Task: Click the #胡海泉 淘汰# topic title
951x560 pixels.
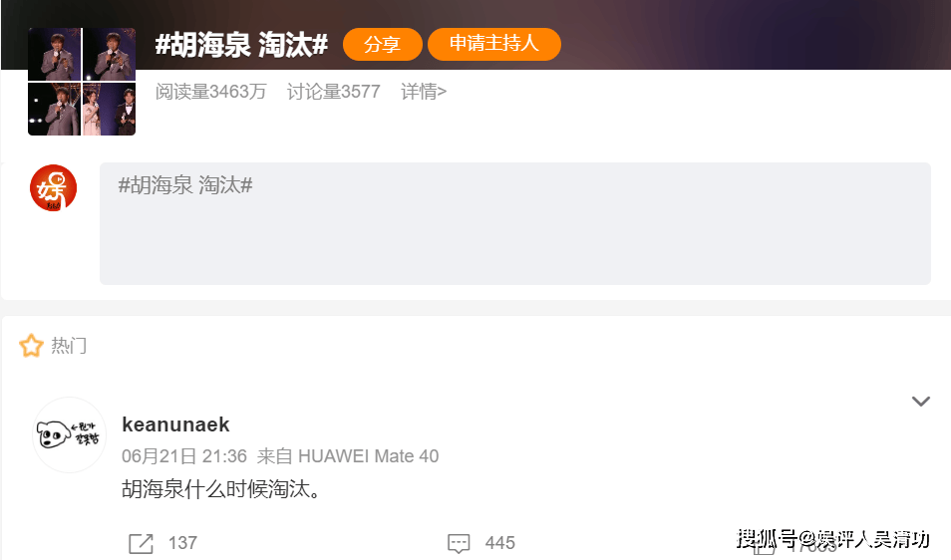Action: [241, 44]
